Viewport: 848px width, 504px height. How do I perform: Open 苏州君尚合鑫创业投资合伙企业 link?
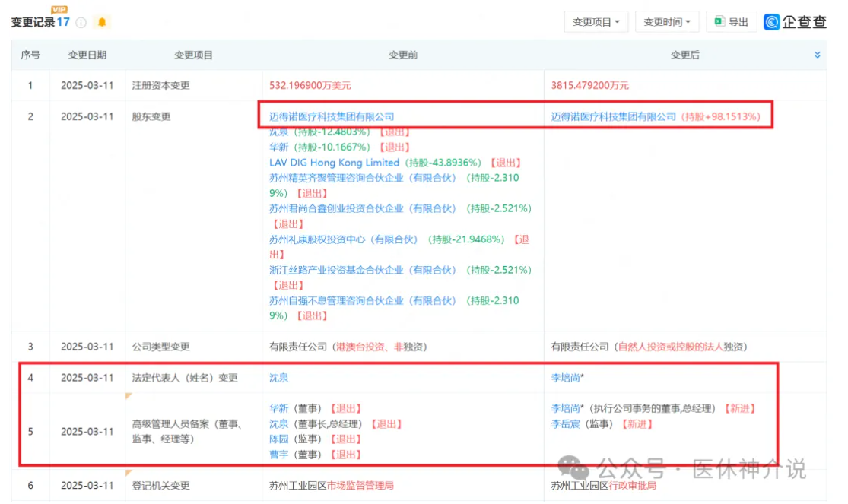(362, 208)
